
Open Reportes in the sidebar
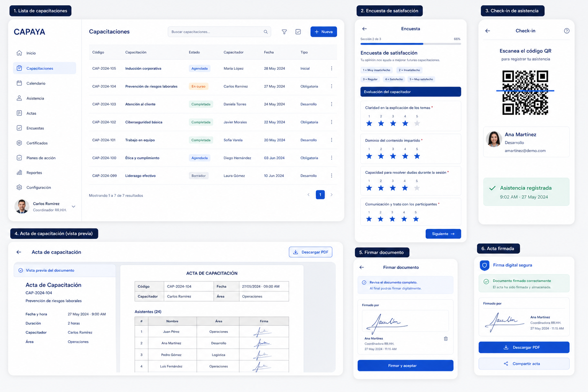point(44,173)
